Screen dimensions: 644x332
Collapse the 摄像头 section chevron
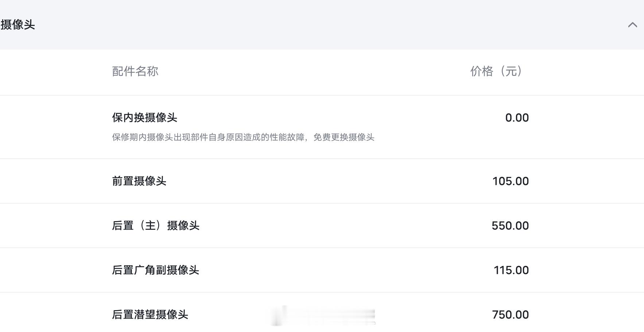[633, 25]
